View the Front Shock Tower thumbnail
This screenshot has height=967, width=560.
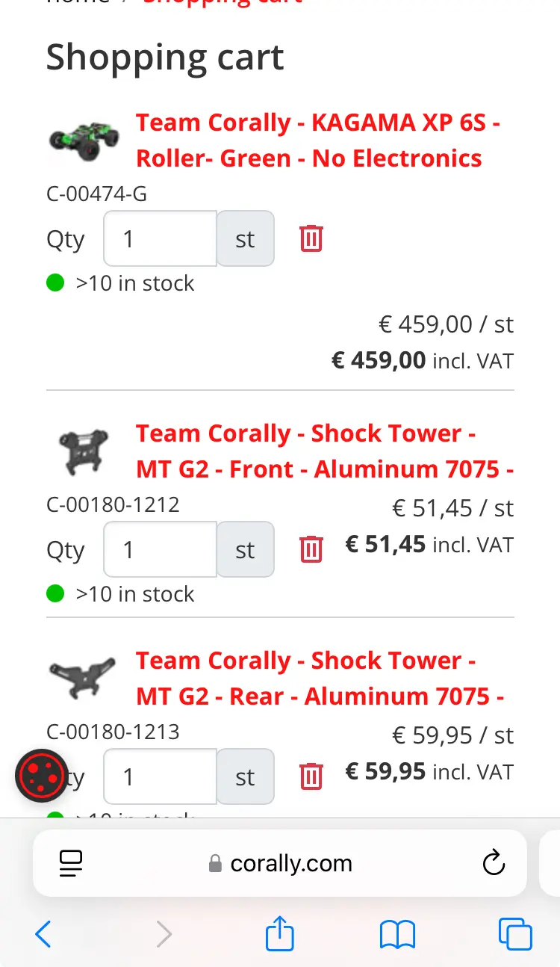pos(83,451)
